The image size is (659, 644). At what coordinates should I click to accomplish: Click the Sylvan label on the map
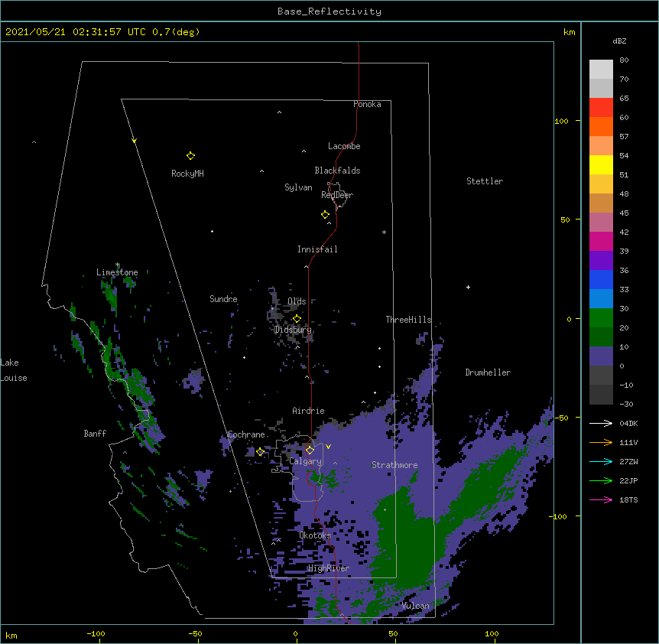(298, 187)
